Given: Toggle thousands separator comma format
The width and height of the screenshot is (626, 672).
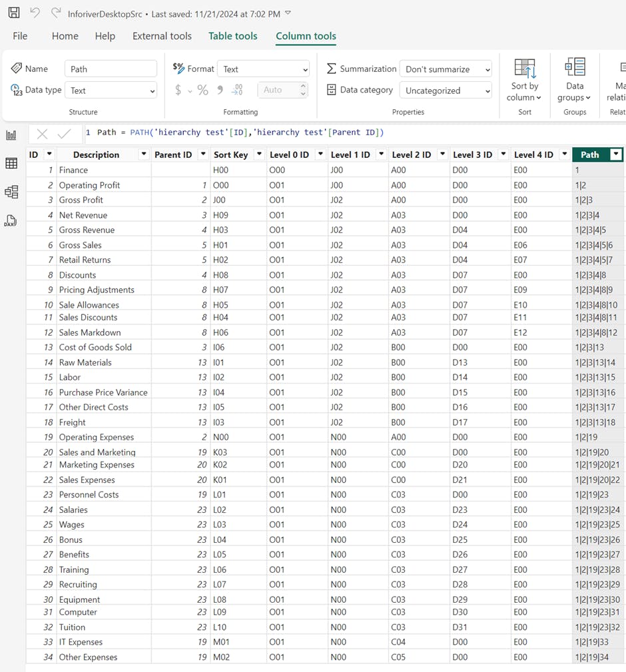Looking at the screenshot, I should tap(220, 90).
